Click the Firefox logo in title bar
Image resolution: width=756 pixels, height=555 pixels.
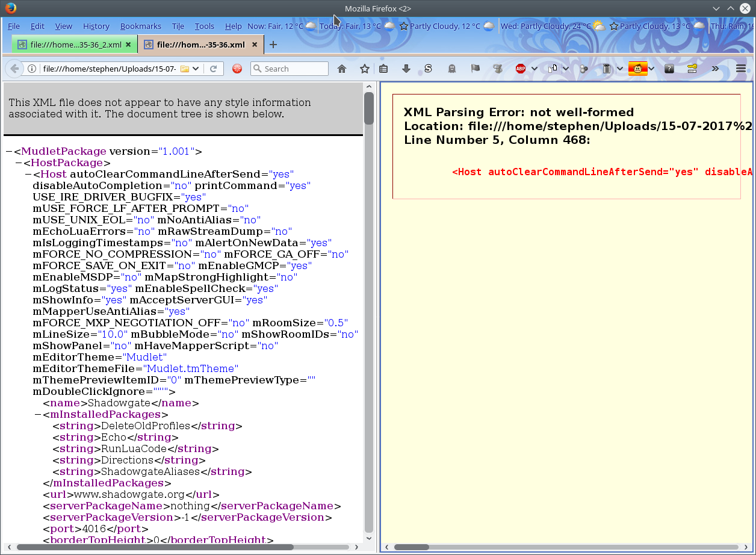click(11, 8)
